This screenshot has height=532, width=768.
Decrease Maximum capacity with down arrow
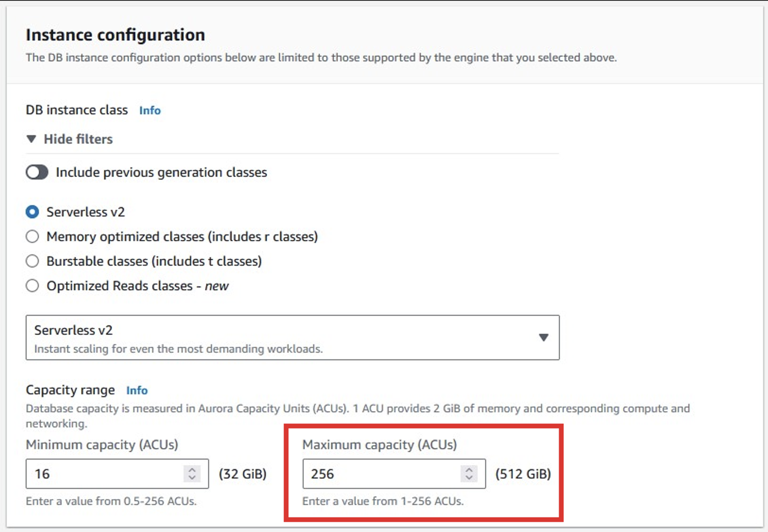pyautogui.click(x=469, y=478)
